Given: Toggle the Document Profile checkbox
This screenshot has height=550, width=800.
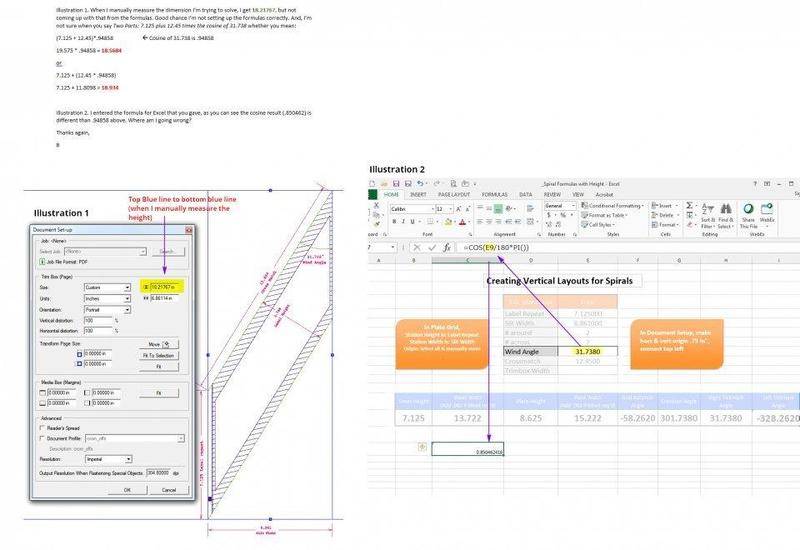Looking at the screenshot, I should (x=40, y=437).
